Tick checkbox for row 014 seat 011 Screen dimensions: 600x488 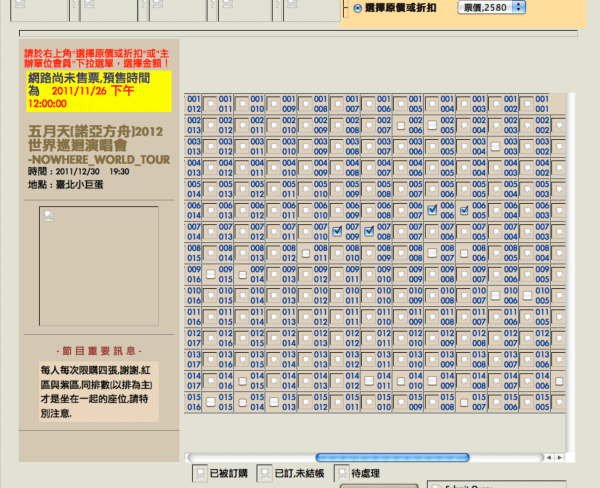click(369, 380)
